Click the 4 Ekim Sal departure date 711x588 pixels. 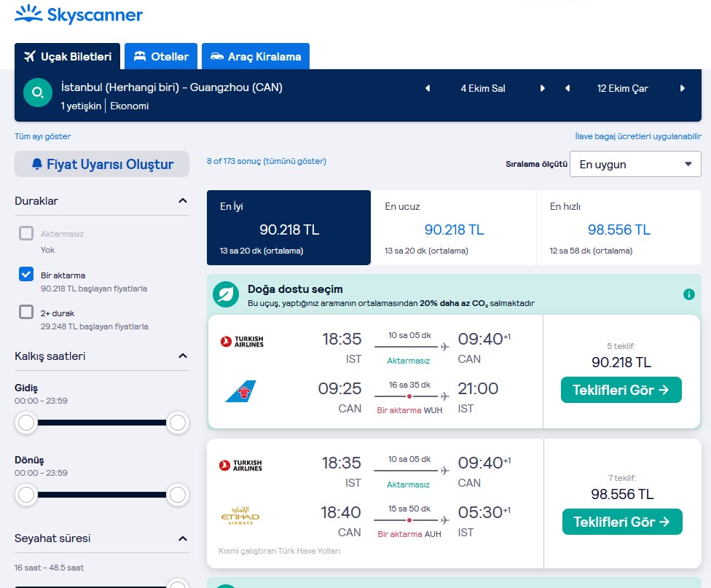pyautogui.click(x=483, y=88)
